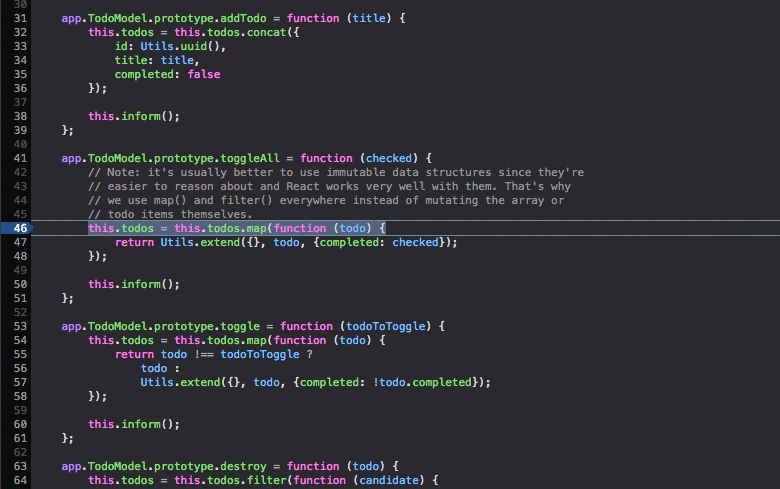Click line number 47 in the gutter
This screenshot has height=489, width=780.
click(x=20, y=242)
